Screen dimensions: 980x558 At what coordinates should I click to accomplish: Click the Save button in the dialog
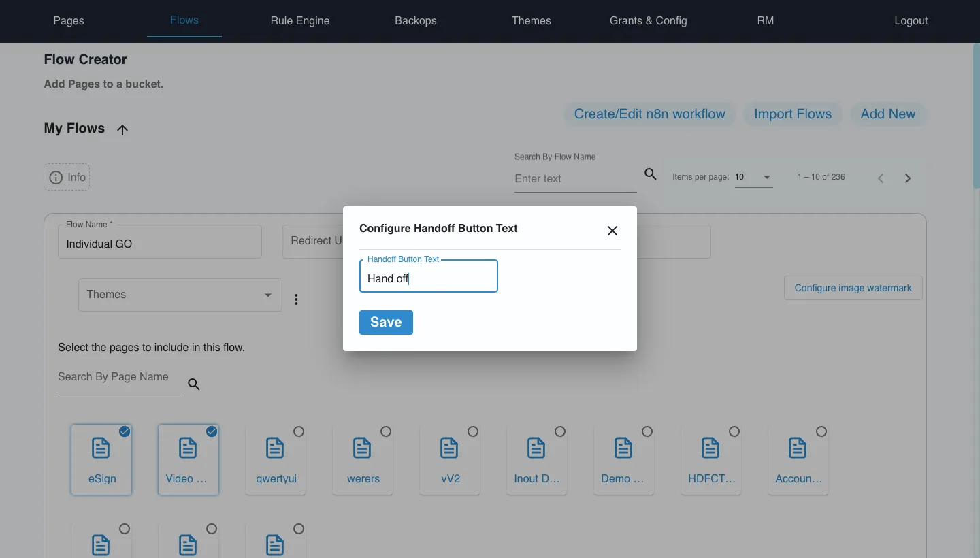click(386, 323)
